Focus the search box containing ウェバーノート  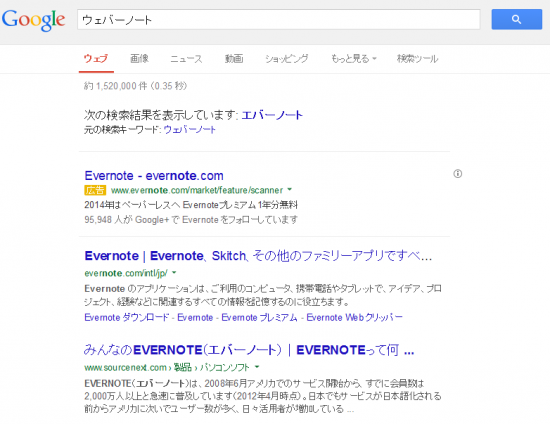point(279,20)
